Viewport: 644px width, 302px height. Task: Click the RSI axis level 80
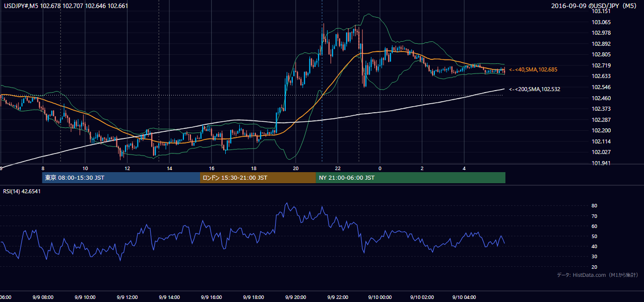click(595, 206)
